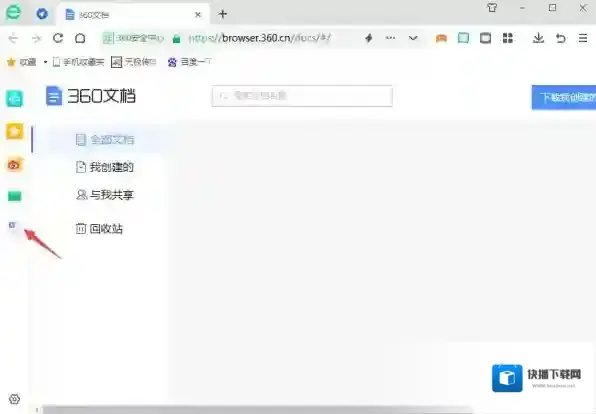Image resolution: width=596 pixels, height=414 pixels.
Task: Click the favorites star bookmark
Action: [21, 62]
